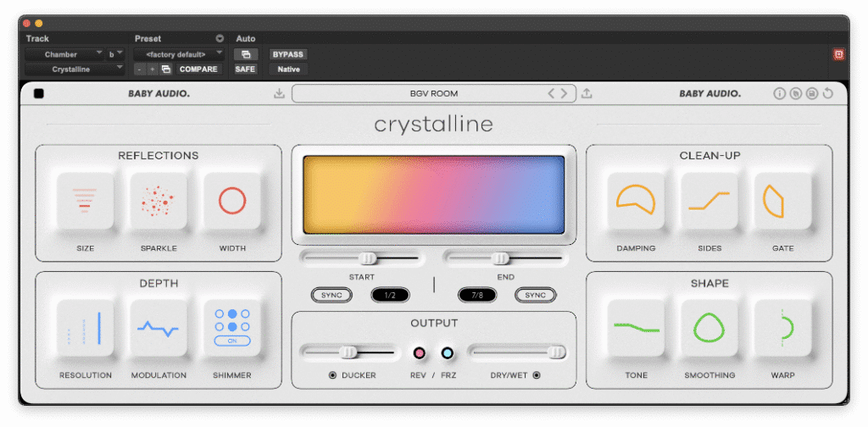Click the red target icon in Pro Tools header

pos(838,54)
